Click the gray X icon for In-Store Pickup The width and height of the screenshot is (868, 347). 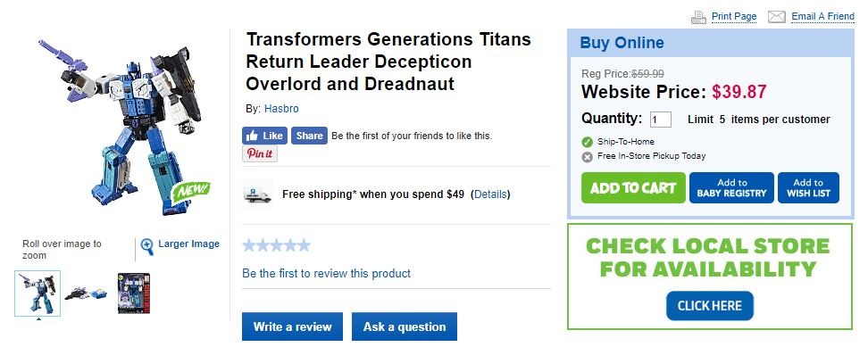coord(588,157)
